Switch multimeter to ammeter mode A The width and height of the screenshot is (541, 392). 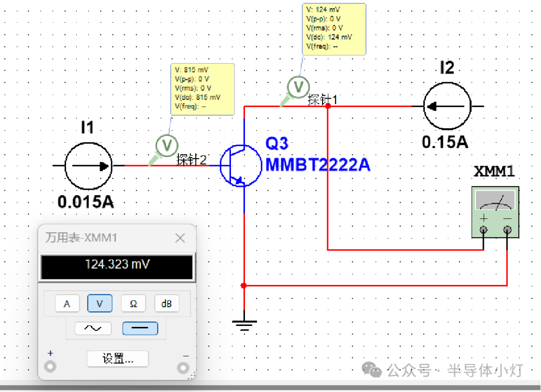point(67,304)
